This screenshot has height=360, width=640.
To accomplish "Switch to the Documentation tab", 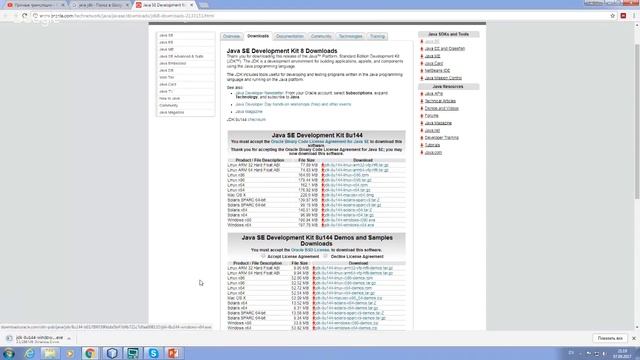I will pyautogui.click(x=290, y=36).
